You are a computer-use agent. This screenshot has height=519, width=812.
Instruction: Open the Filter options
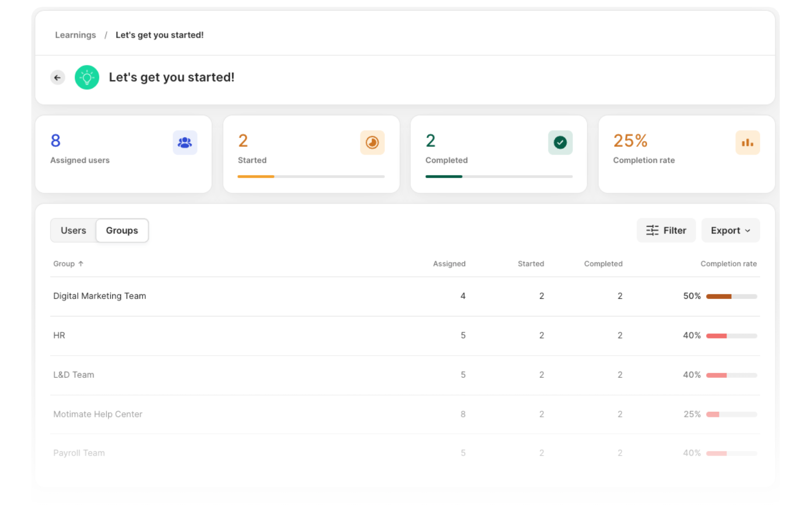click(x=666, y=230)
